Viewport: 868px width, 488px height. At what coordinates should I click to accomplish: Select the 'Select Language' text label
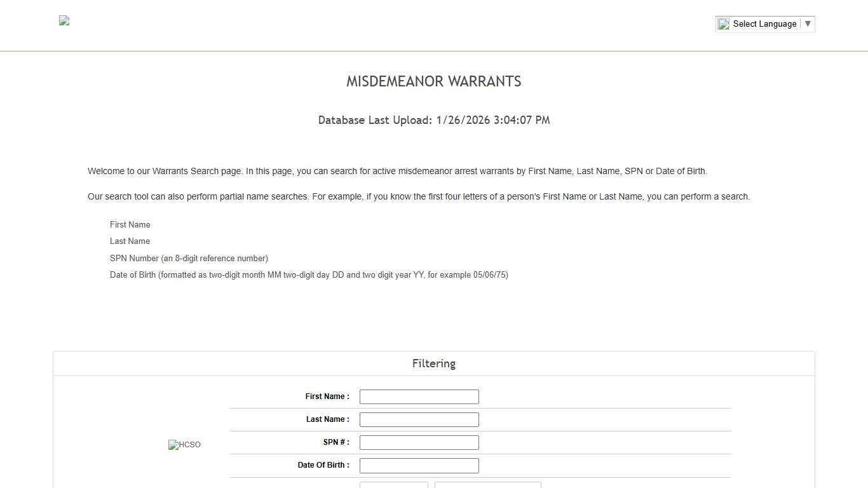[764, 24]
